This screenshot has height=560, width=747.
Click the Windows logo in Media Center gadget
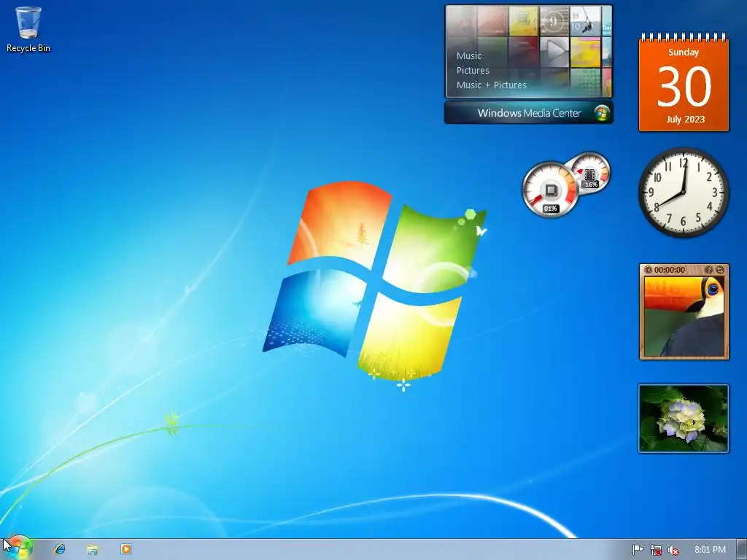tap(602, 113)
